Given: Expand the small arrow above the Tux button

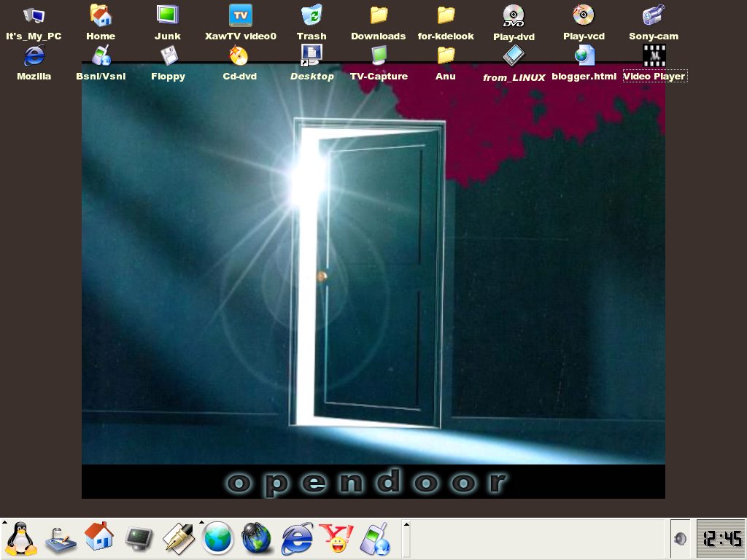Looking at the screenshot, I should pos(4,523).
